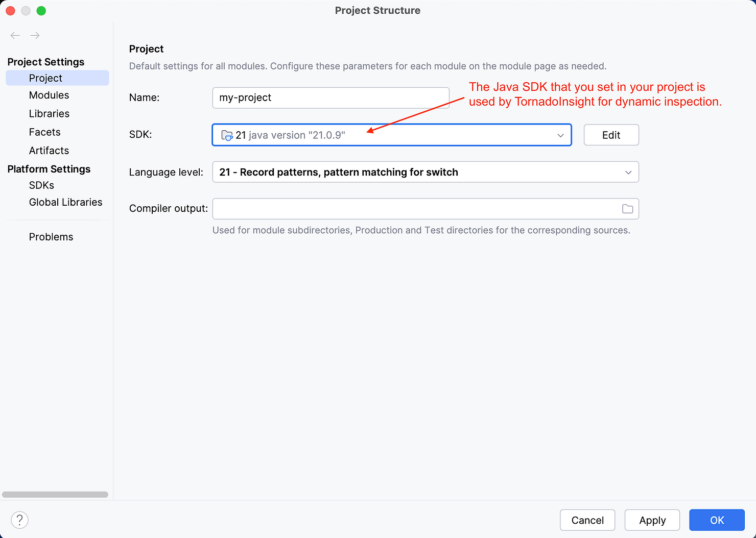Click the forward navigation arrow
Image resolution: width=756 pixels, height=538 pixels.
(35, 35)
